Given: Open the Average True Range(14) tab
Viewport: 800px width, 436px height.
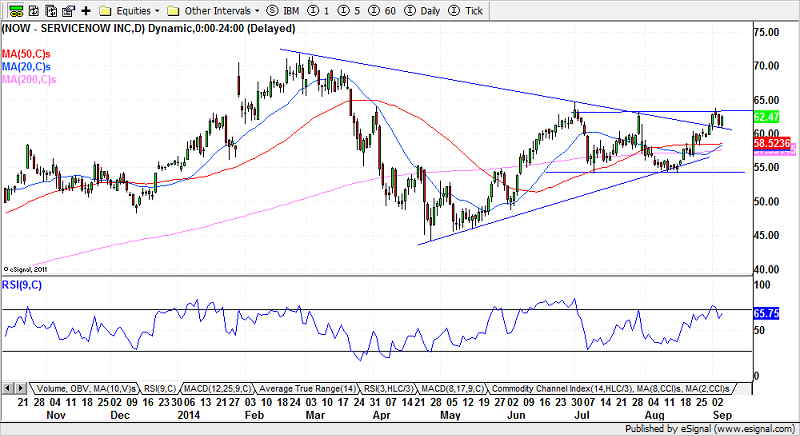Looking at the screenshot, I should [308, 389].
